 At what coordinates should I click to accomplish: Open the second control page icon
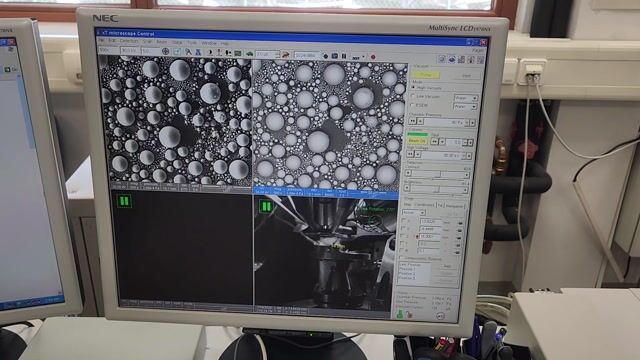tap(452, 59)
